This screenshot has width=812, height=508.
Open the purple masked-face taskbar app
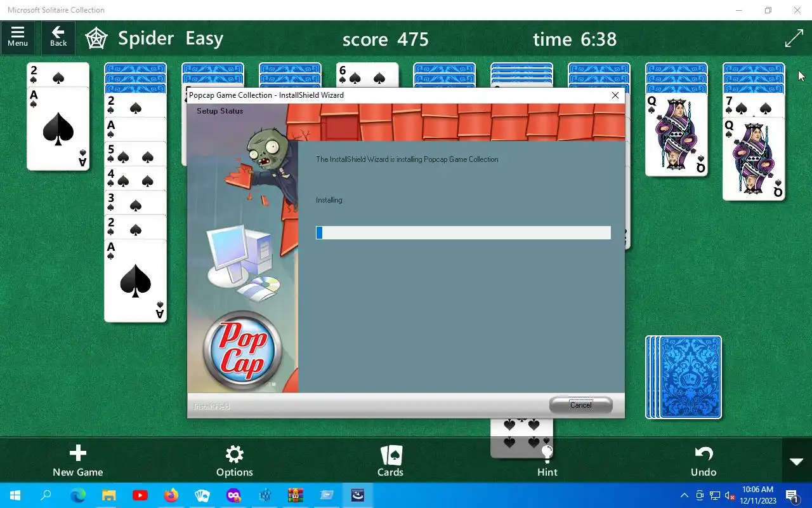233,495
